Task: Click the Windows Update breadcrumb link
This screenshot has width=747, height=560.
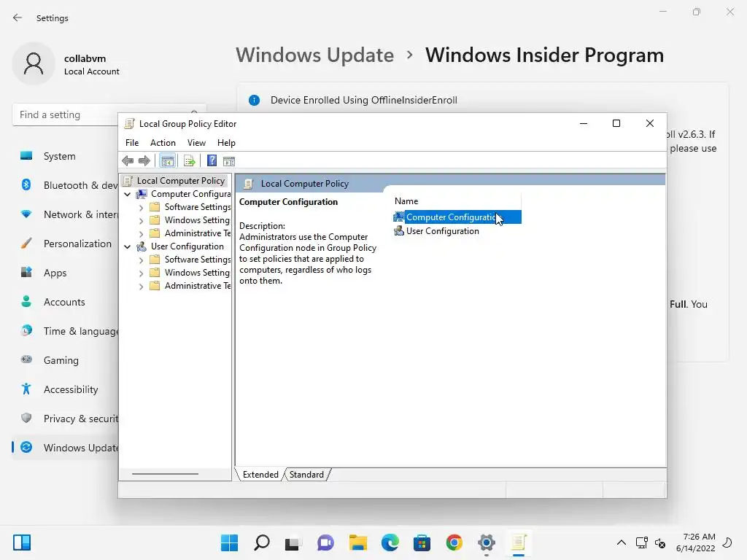Action: (x=315, y=55)
